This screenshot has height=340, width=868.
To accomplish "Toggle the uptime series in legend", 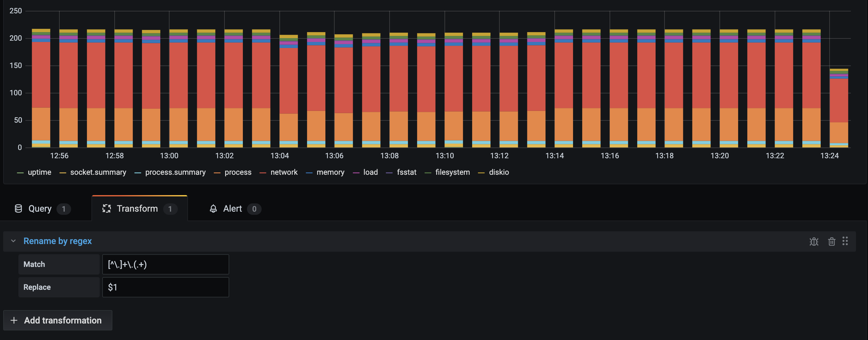I will tap(39, 172).
